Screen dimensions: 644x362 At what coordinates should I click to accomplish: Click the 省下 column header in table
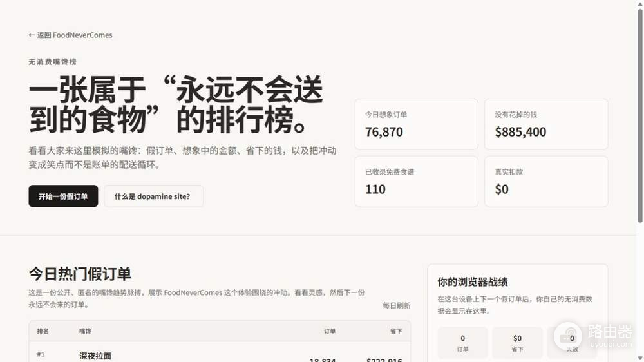pyautogui.click(x=396, y=331)
